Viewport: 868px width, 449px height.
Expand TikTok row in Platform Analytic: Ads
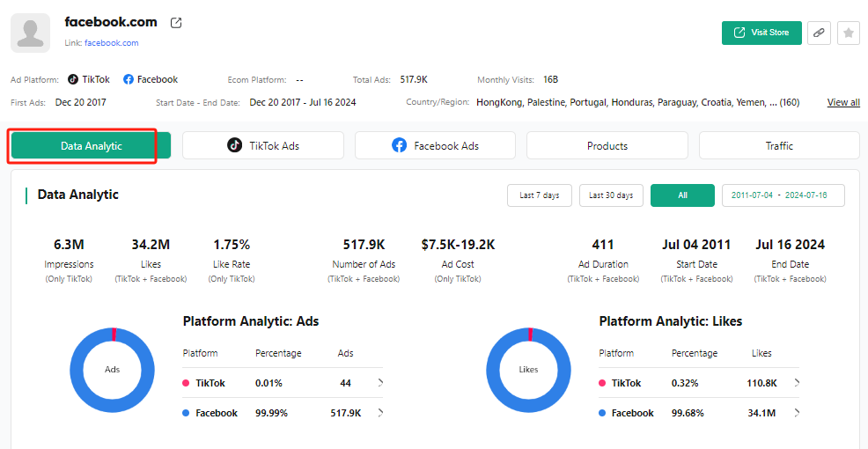click(380, 383)
